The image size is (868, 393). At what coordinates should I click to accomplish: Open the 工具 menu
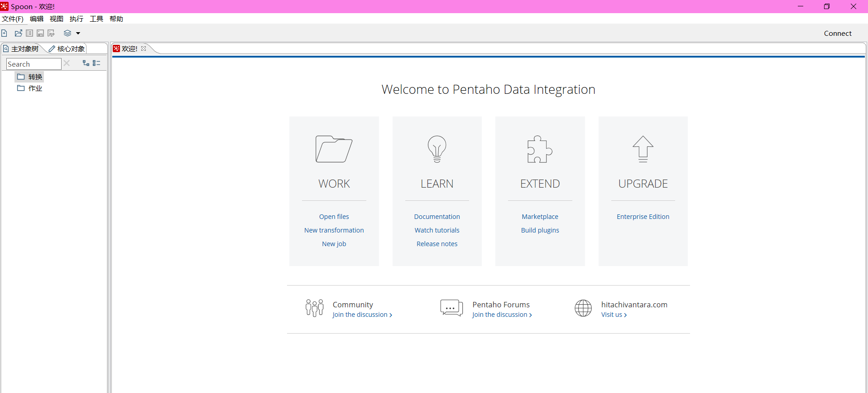point(96,19)
